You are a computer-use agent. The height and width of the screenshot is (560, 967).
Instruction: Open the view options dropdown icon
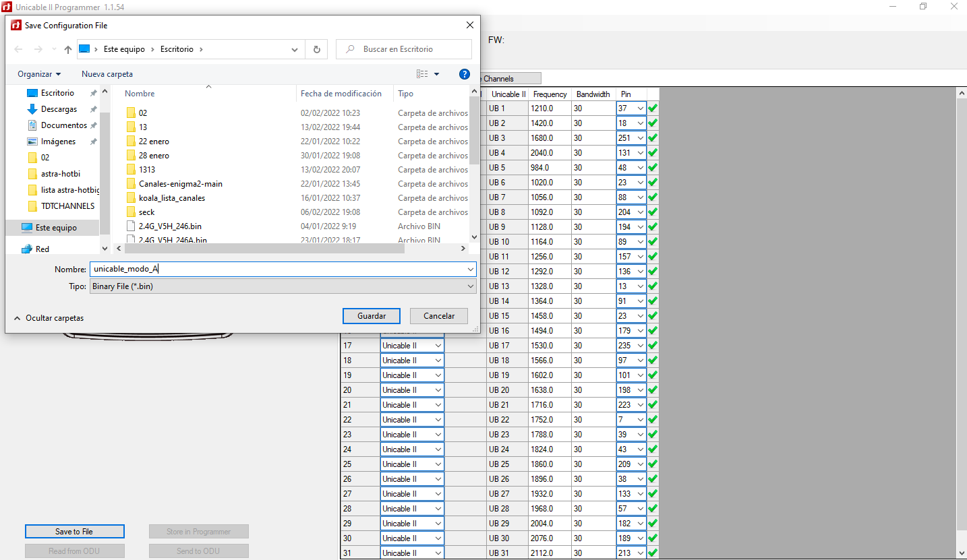pyautogui.click(x=436, y=74)
